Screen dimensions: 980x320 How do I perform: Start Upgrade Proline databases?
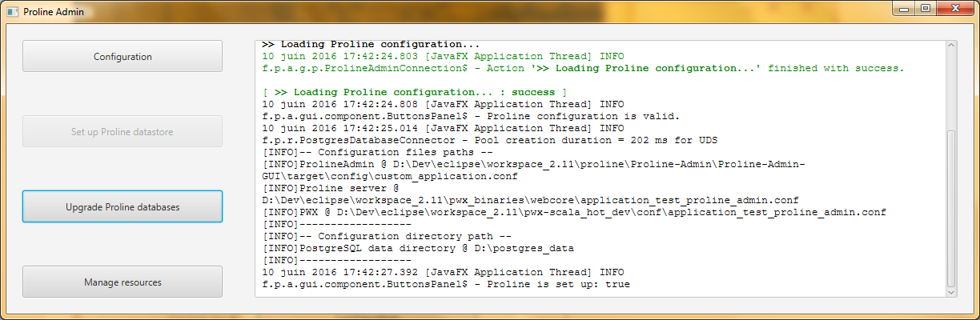click(x=122, y=207)
